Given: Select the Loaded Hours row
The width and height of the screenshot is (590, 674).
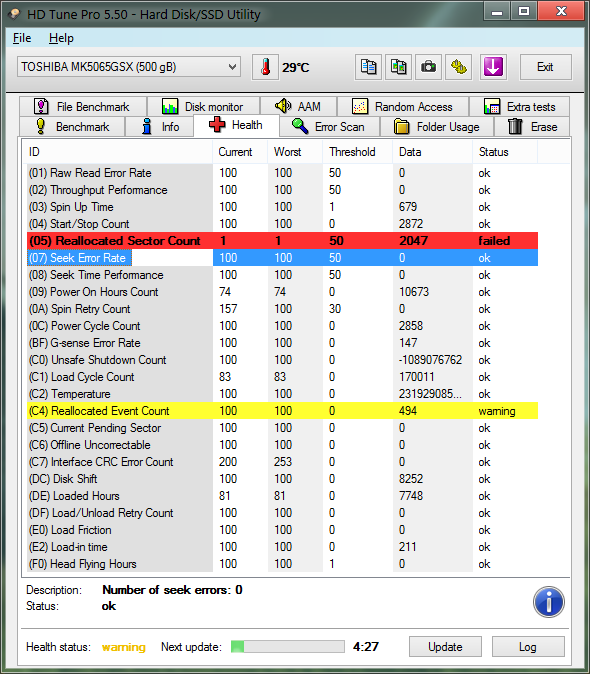Looking at the screenshot, I should [282, 496].
